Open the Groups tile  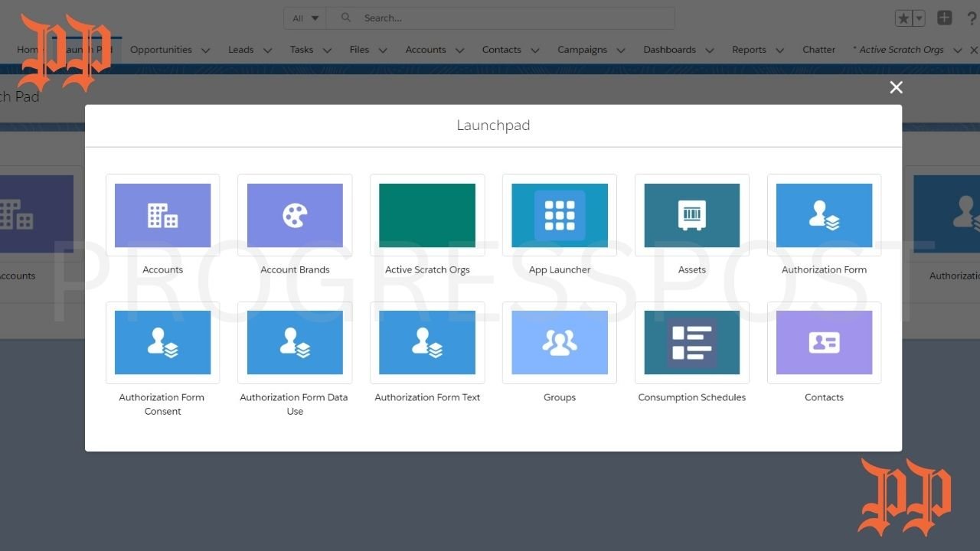tap(560, 343)
